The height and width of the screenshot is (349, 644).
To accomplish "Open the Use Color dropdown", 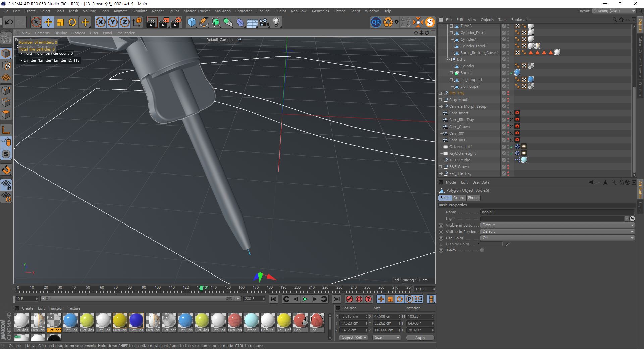I will [557, 238].
